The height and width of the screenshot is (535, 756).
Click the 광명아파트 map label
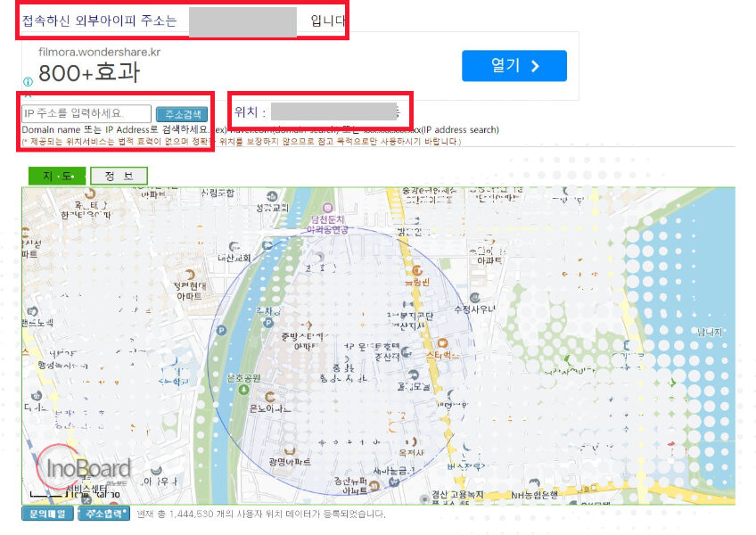290,462
